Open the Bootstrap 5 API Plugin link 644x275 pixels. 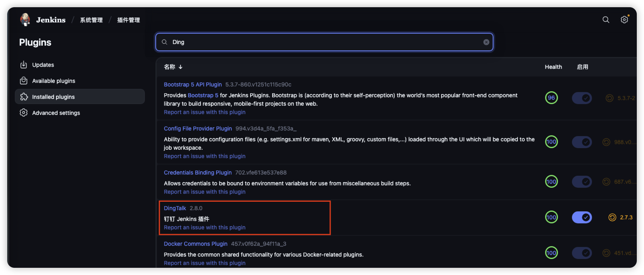[x=193, y=84]
